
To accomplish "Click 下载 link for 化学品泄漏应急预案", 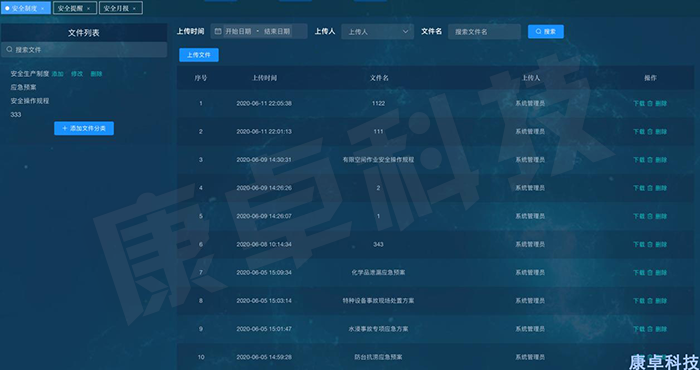I will tap(639, 273).
